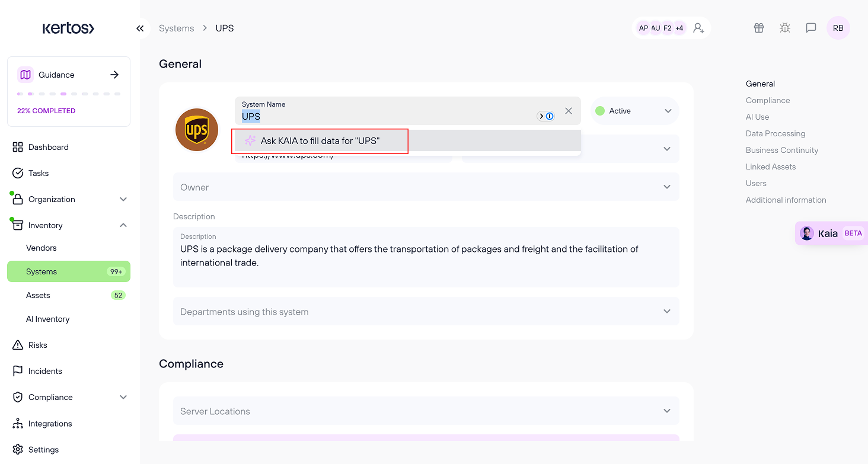868x464 pixels.
Task: Jump to AI Use section
Action: click(757, 117)
